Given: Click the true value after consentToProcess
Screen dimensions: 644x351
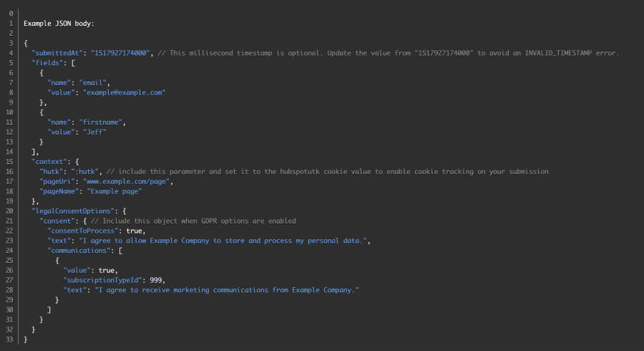Looking at the screenshot, I should [134, 231].
